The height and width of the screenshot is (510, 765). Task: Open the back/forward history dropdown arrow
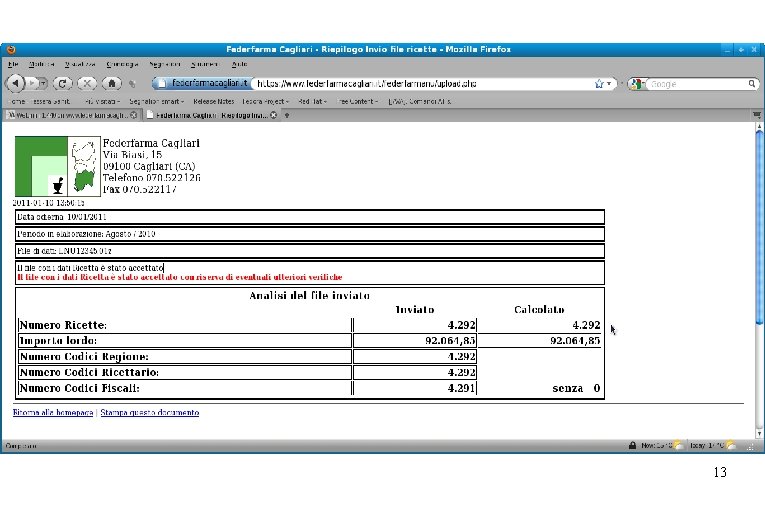[x=43, y=83]
